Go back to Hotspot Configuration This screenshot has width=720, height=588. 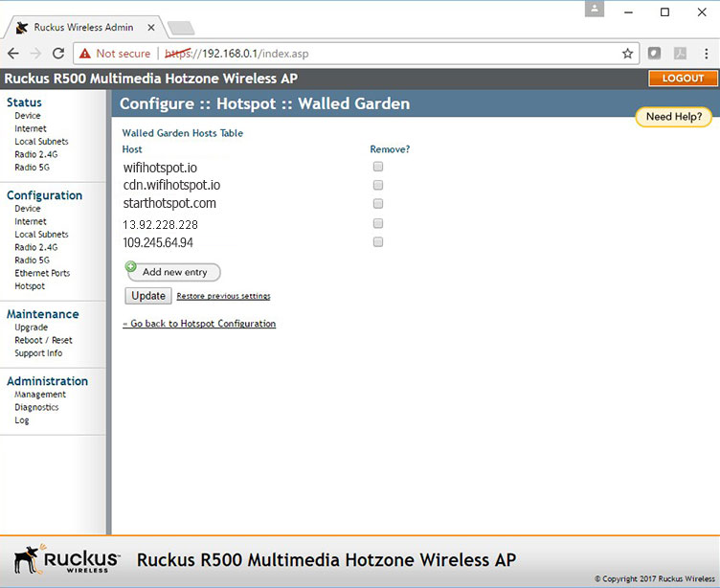199,324
